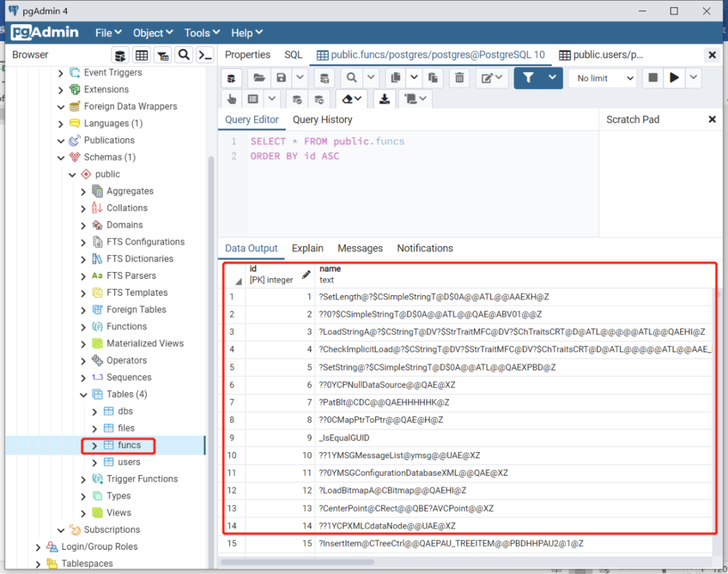Open the Search Objects tool in Browser
This screenshot has width=728, height=574.
[184, 55]
